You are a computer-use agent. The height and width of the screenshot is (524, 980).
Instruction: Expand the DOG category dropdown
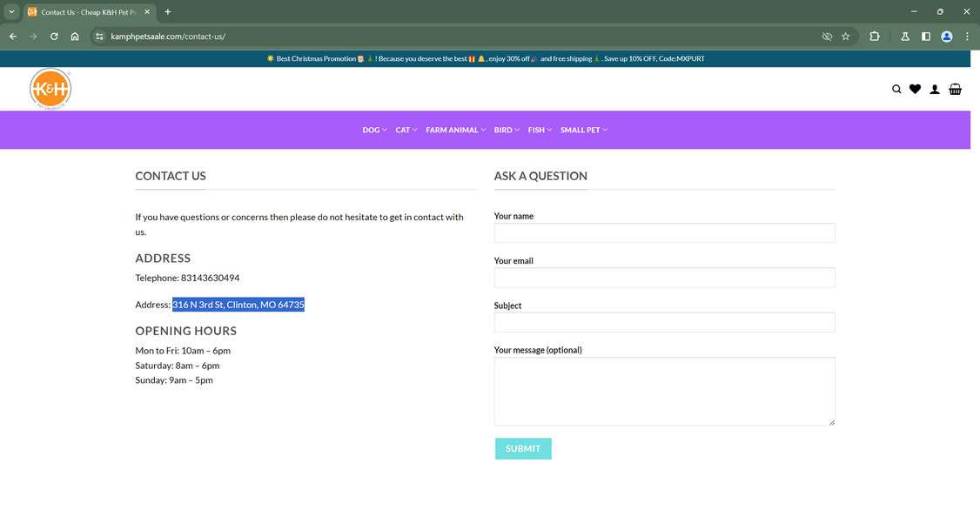click(x=374, y=129)
